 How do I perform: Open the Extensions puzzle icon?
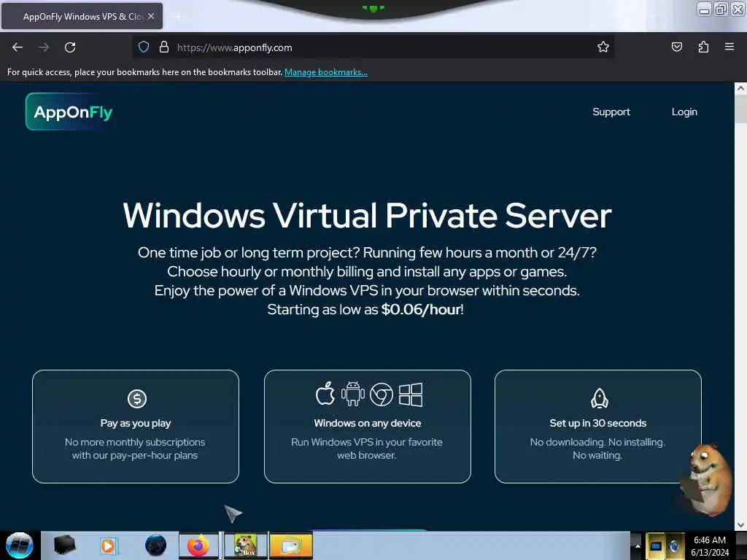(x=703, y=47)
